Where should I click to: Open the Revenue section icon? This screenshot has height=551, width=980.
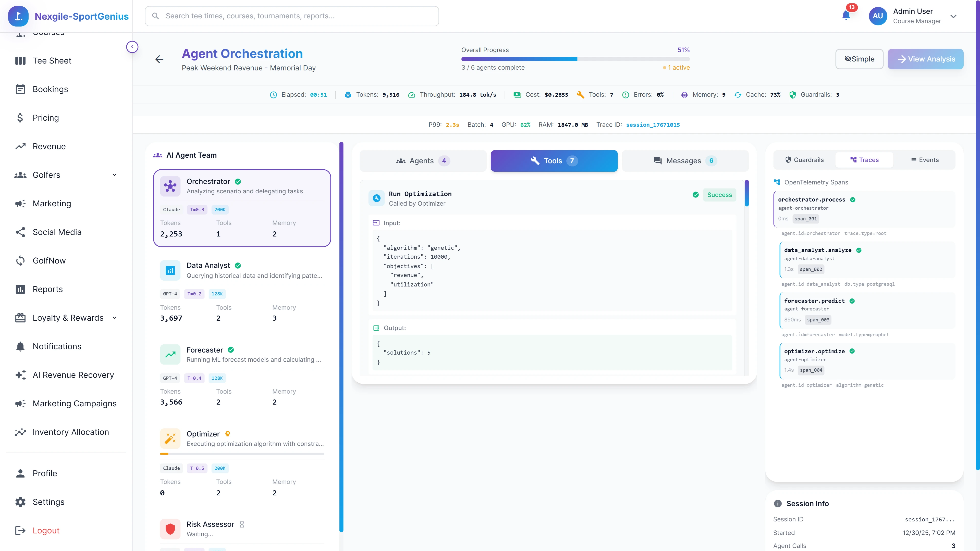pos(20,146)
